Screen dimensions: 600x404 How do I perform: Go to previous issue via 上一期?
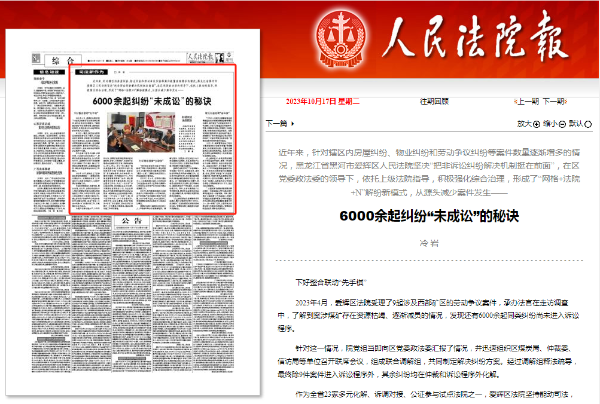pyautogui.click(x=526, y=101)
